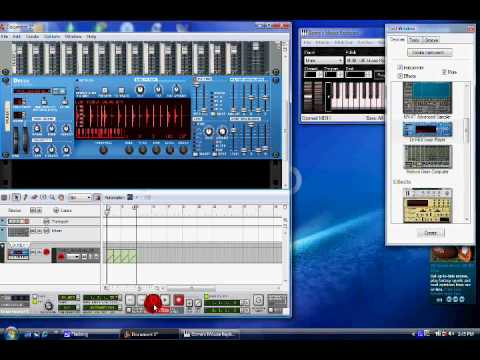This screenshot has height=360, width=480.
Task: Select the pencil tool in sequencer toolbar
Action: coord(25,197)
